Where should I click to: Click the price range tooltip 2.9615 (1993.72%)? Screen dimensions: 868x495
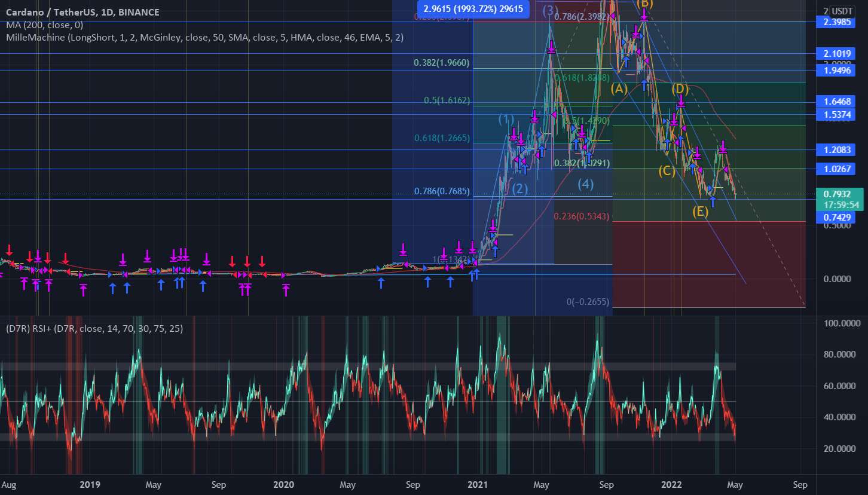pyautogui.click(x=473, y=9)
